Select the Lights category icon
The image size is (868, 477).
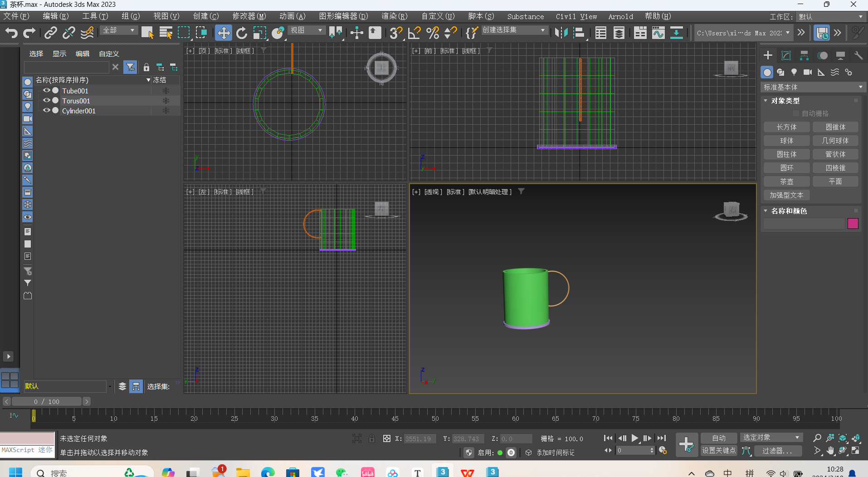[x=794, y=72]
